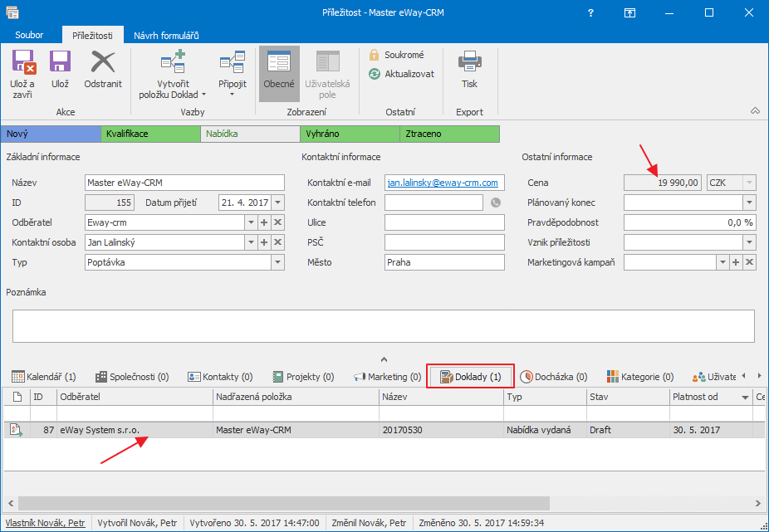Click Vlastník Novák, Petr link

45,523
